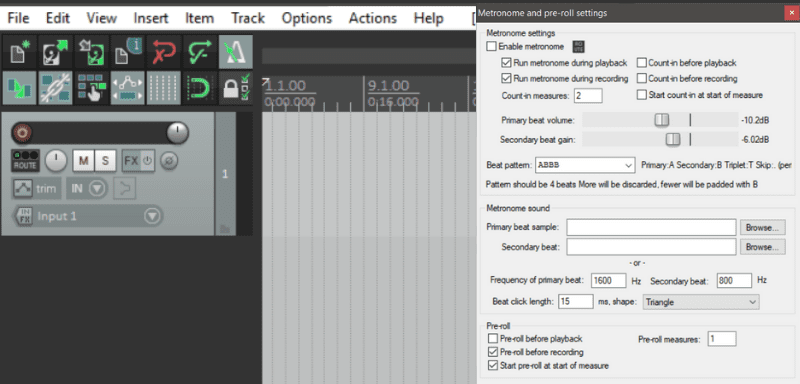Uncheck Pre-roll before recording

coord(493,352)
